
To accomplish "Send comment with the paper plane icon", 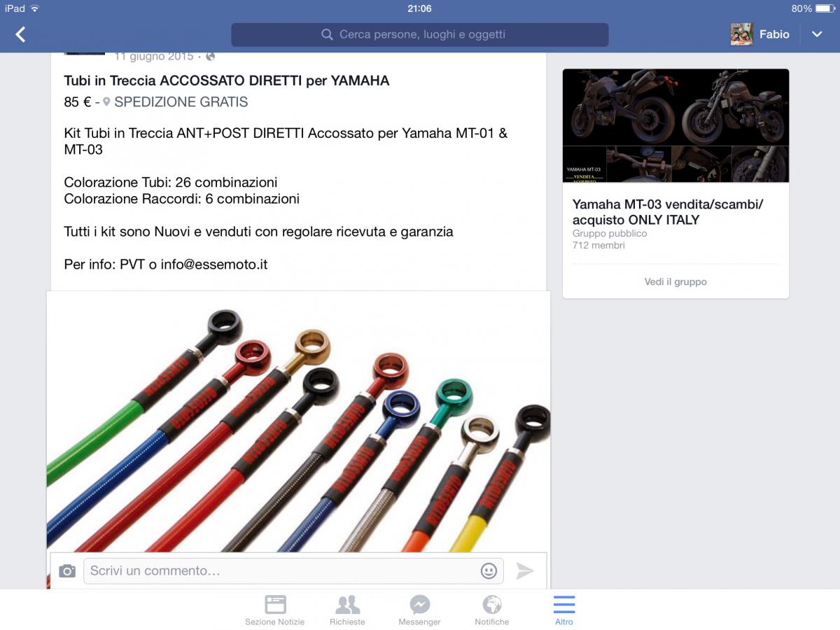I will click(525, 571).
